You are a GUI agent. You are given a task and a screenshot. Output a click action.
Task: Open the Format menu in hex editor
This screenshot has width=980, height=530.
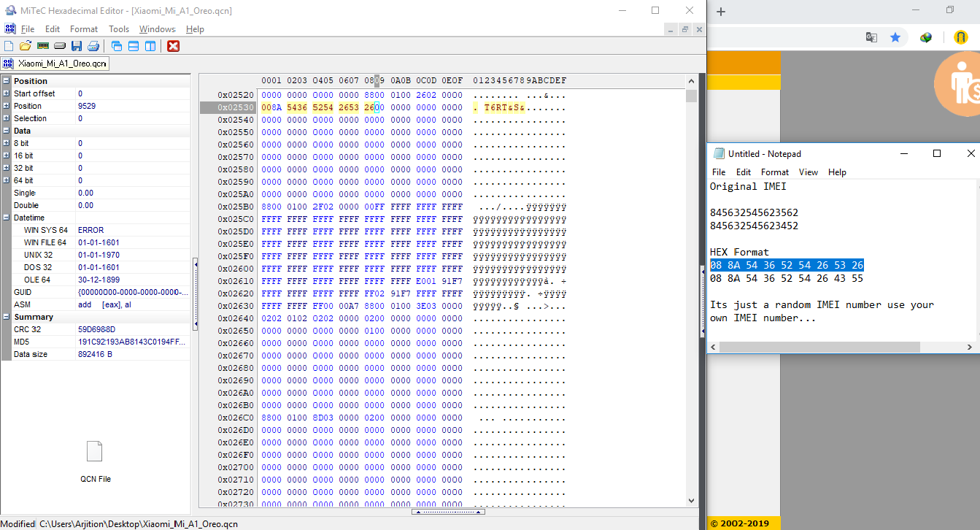pos(84,29)
